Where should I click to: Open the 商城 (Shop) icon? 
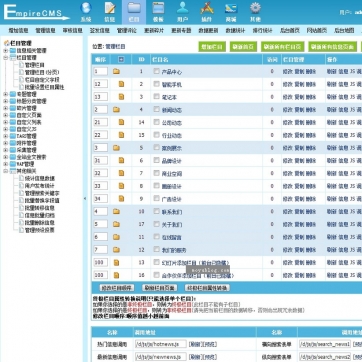[231, 12]
